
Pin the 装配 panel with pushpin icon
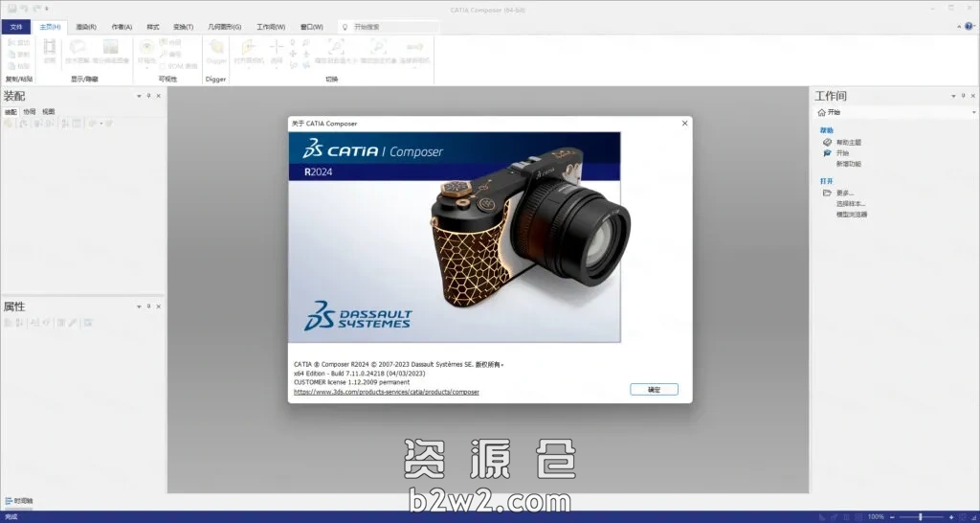[148, 96]
